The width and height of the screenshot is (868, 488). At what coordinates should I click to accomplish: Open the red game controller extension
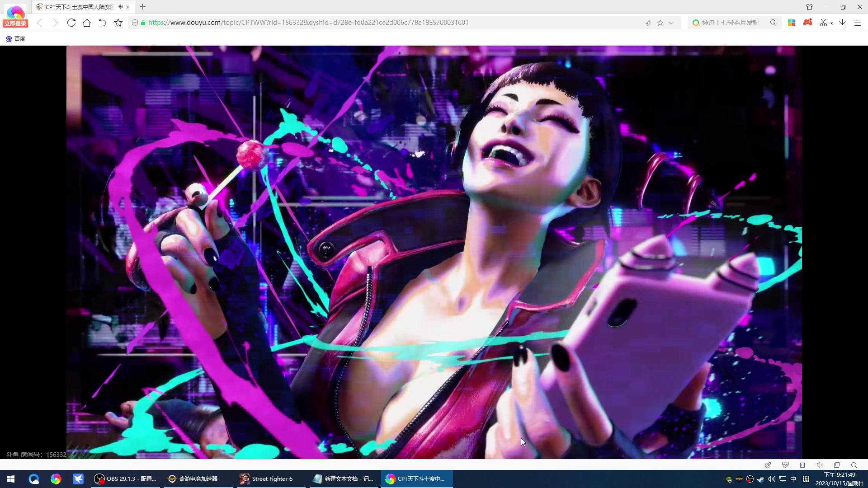[x=807, y=22]
